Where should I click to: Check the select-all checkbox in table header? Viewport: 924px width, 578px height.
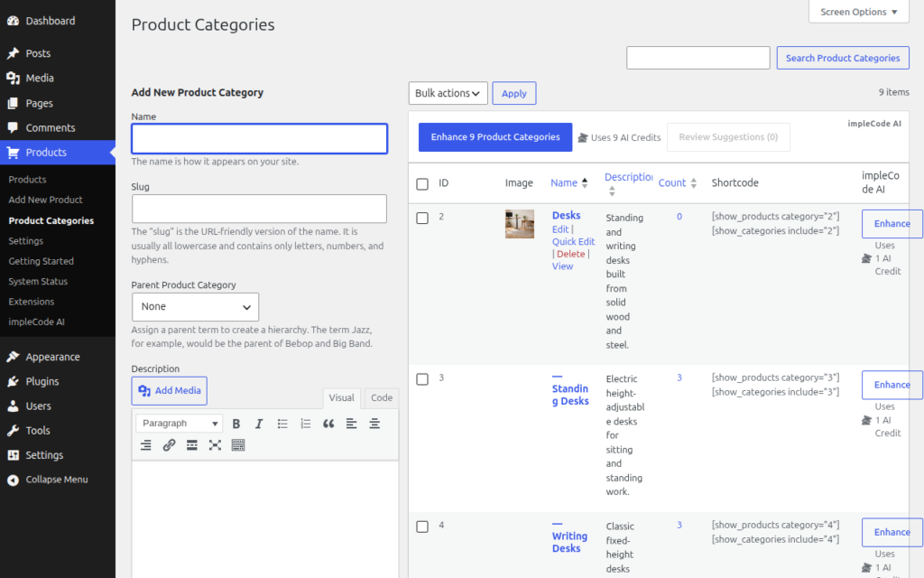422,184
